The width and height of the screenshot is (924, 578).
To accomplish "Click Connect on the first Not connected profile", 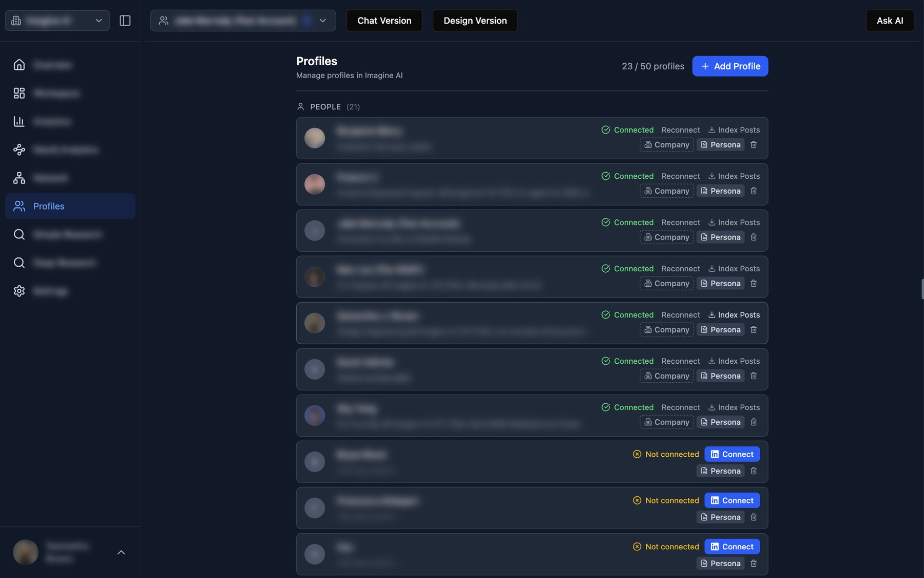I will pos(732,454).
